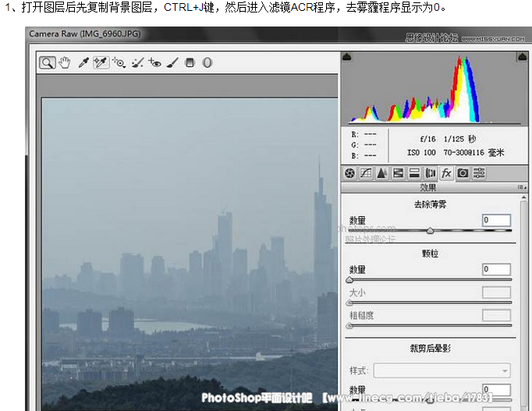Click the Dehaze amount slider handle
Viewport: 532px width, 411px height.
pos(431,231)
